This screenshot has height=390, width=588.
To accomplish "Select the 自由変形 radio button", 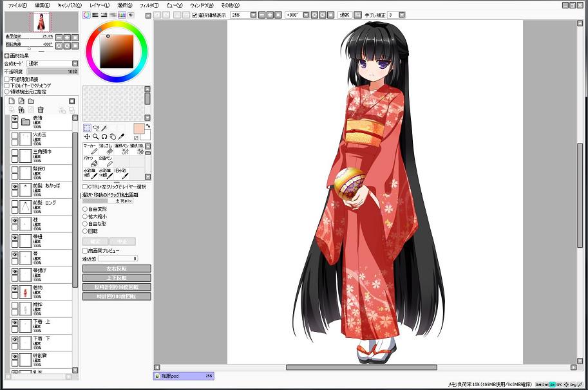I will (x=85, y=209).
